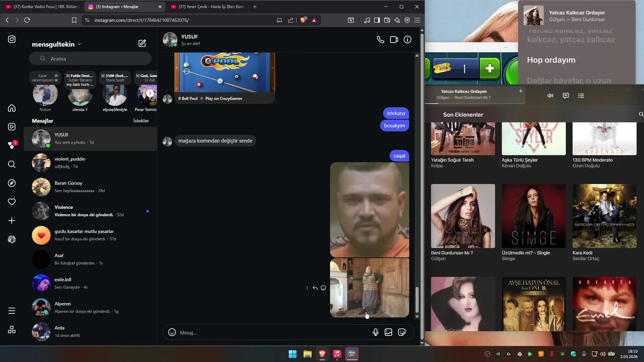Open conversation info for YUSUF
Image resolution: width=644 pixels, height=362 pixels.
408,40
